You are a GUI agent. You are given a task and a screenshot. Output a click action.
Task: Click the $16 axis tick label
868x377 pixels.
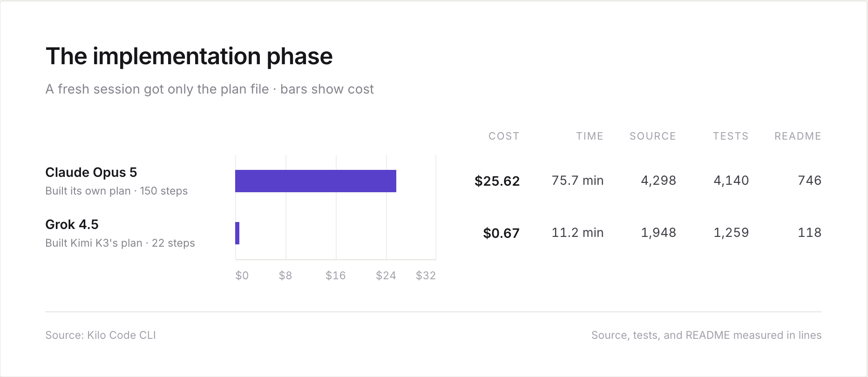pos(335,276)
